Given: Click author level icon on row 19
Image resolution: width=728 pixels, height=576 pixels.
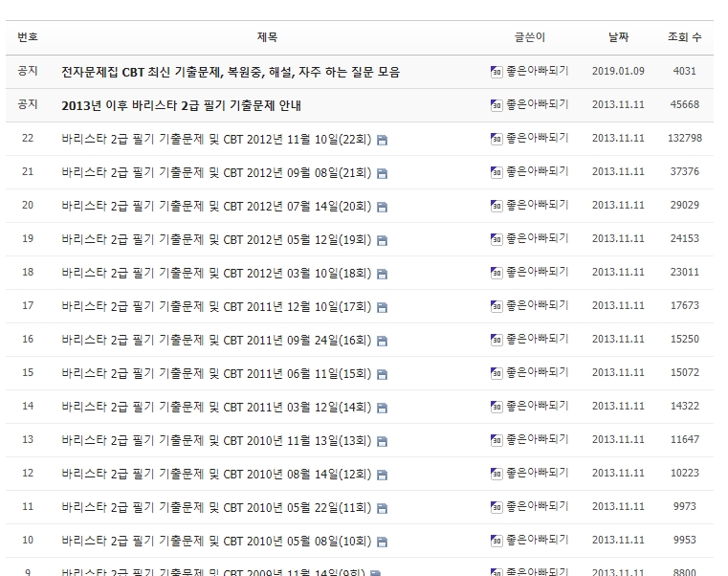Looking at the screenshot, I should coord(496,239).
